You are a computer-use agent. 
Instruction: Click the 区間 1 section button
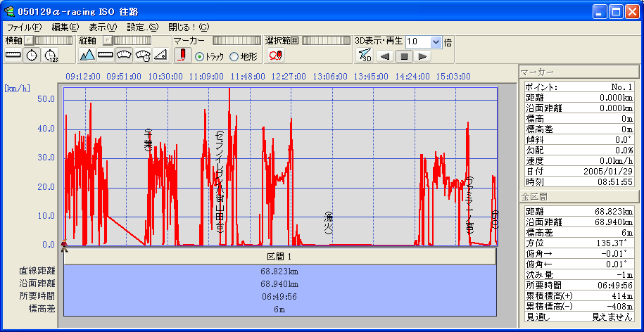point(280,257)
